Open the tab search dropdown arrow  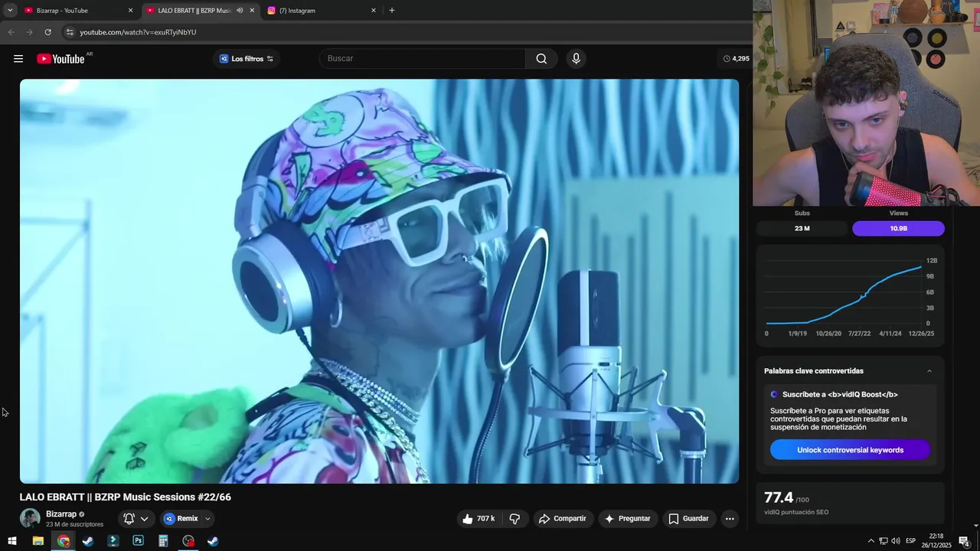coord(10,11)
